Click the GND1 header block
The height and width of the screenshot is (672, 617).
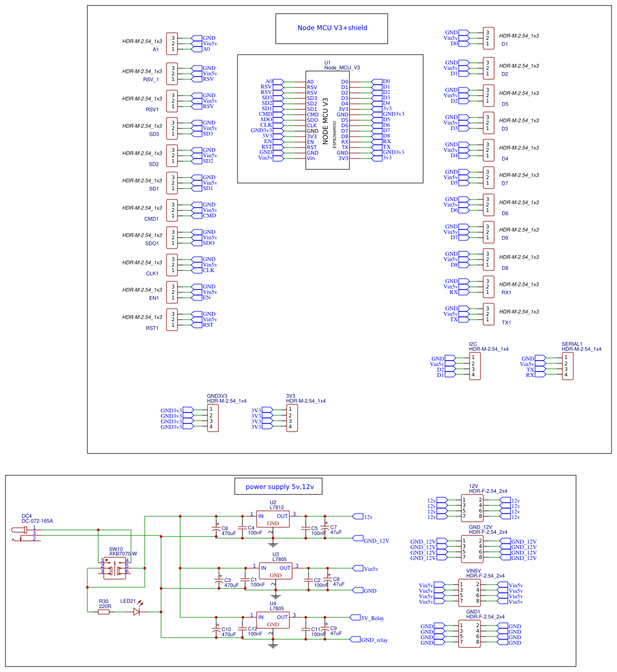click(x=471, y=634)
